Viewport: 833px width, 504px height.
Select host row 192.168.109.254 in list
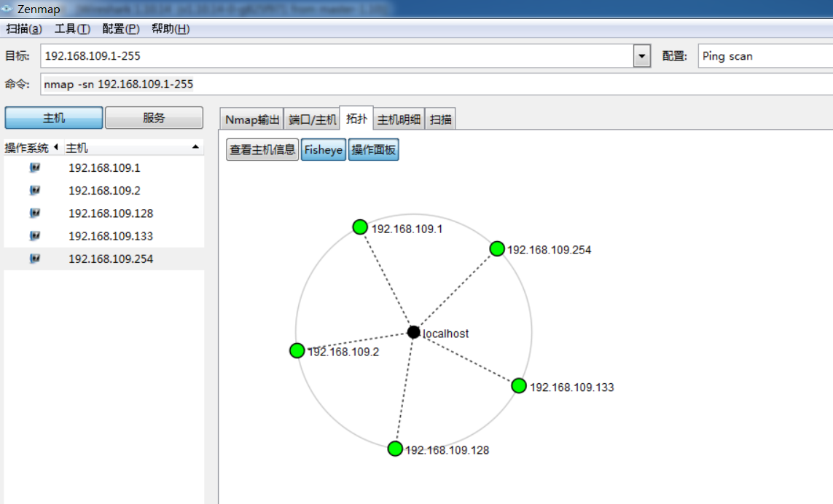pyautogui.click(x=104, y=259)
